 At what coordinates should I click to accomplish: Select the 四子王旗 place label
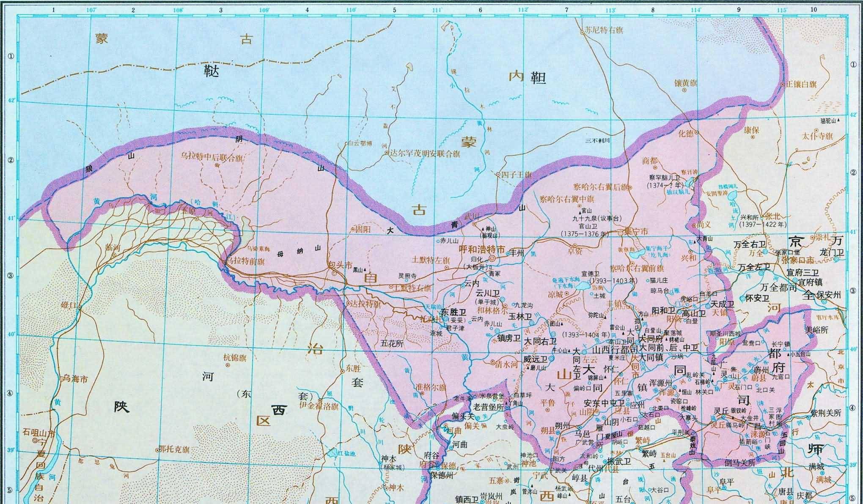pyautogui.click(x=515, y=174)
